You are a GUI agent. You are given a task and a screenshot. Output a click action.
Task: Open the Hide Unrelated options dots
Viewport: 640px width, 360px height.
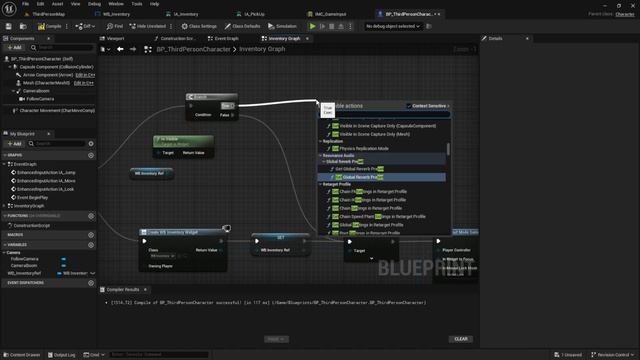click(171, 26)
